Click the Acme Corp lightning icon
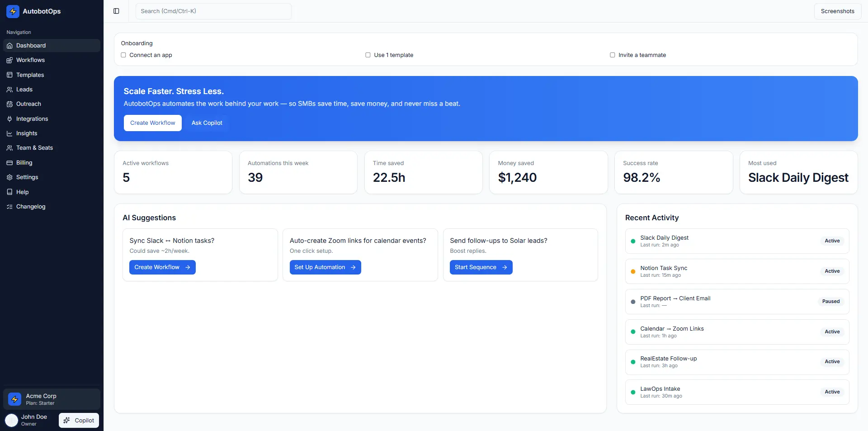This screenshot has height=431, width=868. coord(14,399)
